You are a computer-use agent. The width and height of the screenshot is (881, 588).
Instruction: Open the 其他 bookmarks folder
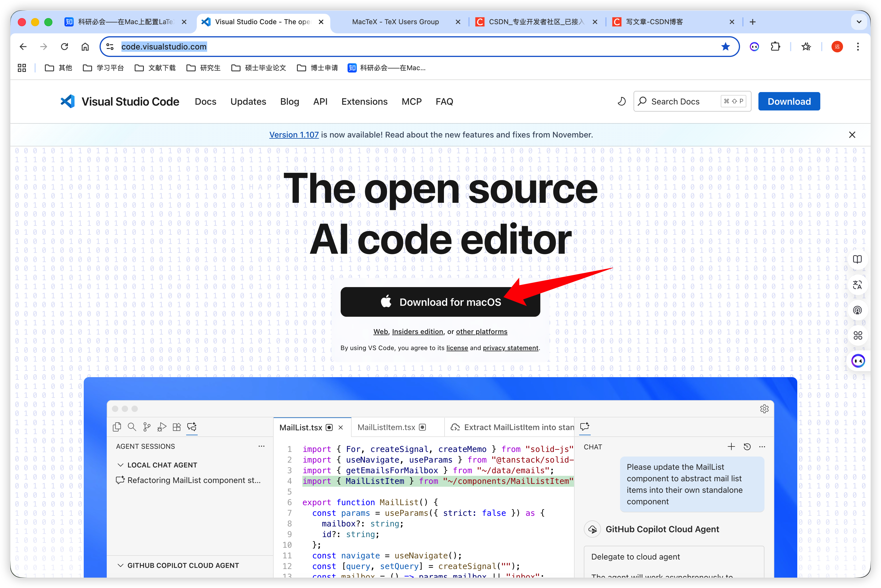pos(58,68)
